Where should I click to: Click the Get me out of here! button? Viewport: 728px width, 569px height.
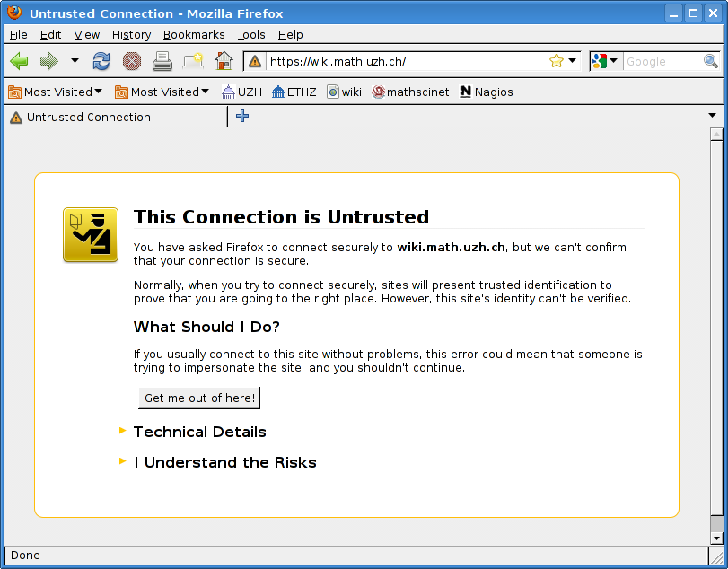click(199, 398)
